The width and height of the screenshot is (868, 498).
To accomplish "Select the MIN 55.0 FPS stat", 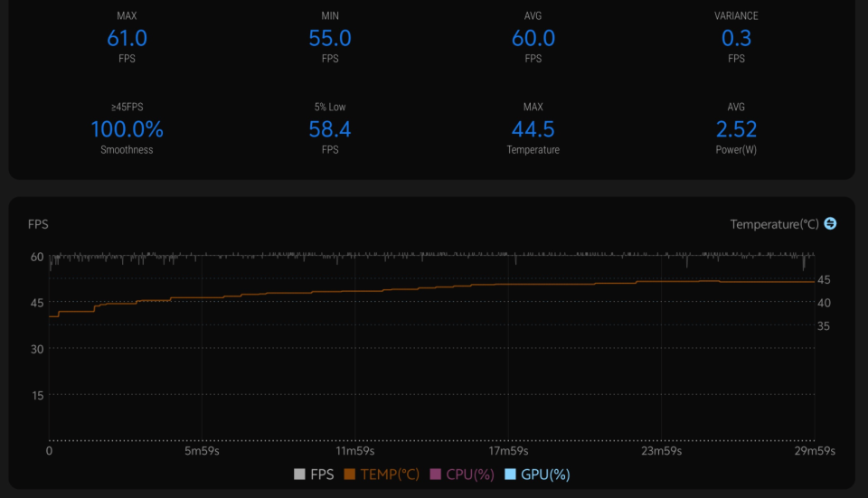I will tap(330, 37).
